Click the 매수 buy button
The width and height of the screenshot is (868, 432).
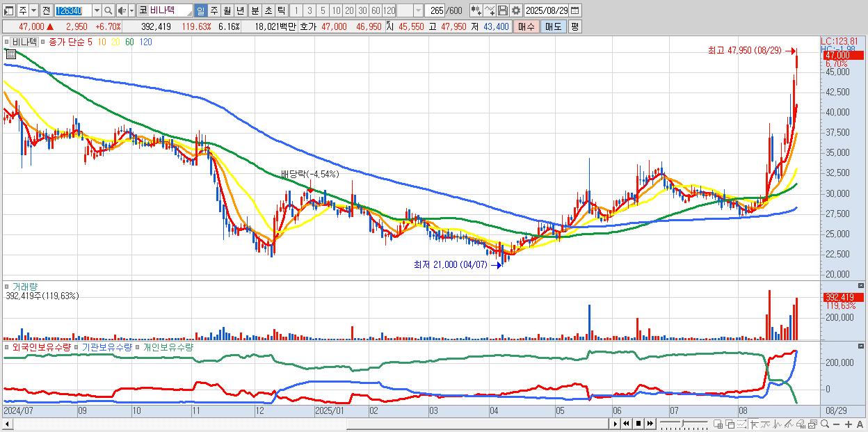pos(526,26)
